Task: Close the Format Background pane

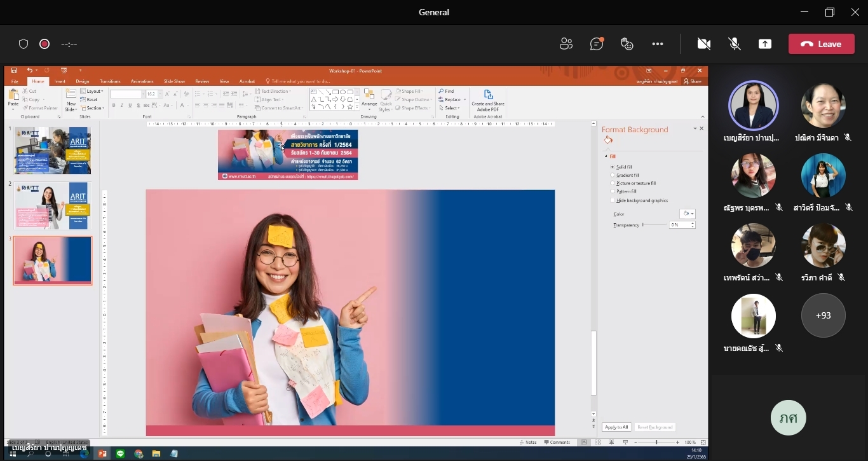Action: click(x=702, y=128)
